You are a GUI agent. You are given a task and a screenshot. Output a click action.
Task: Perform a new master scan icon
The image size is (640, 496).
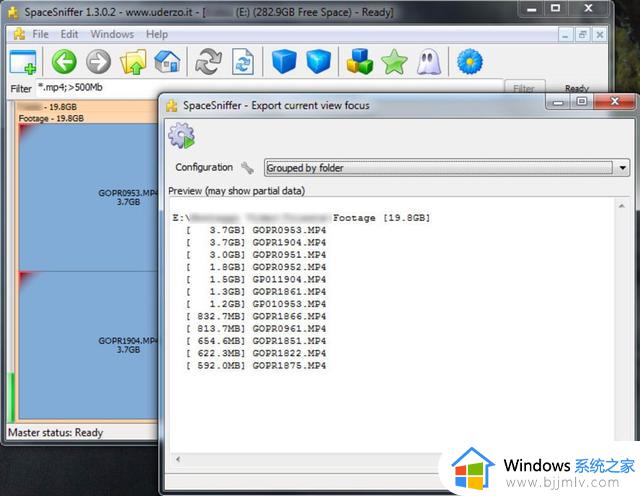point(208,62)
